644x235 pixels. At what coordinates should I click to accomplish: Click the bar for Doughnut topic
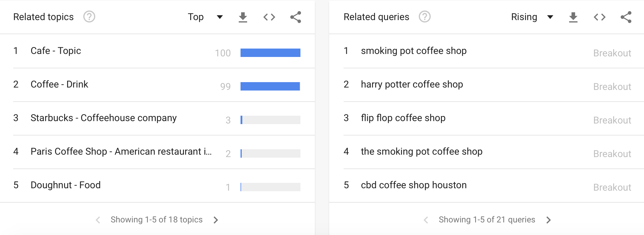270,187
